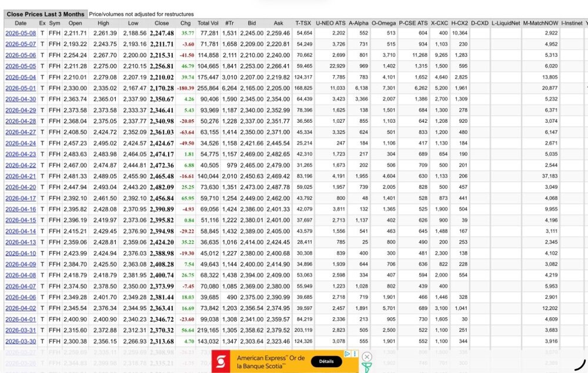Open the 2026-04-02 date link
This screenshot has height=373, width=588.
21,308
